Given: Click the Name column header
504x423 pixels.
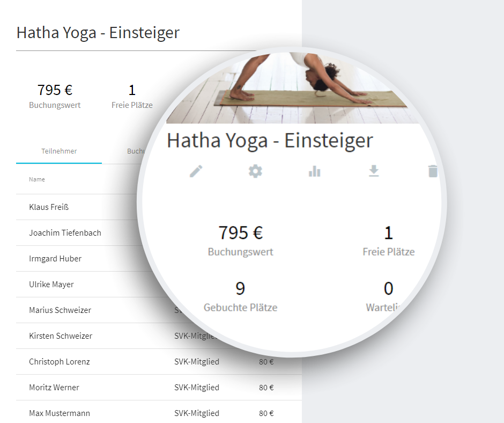Looking at the screenshot, I should click(37, 179).
